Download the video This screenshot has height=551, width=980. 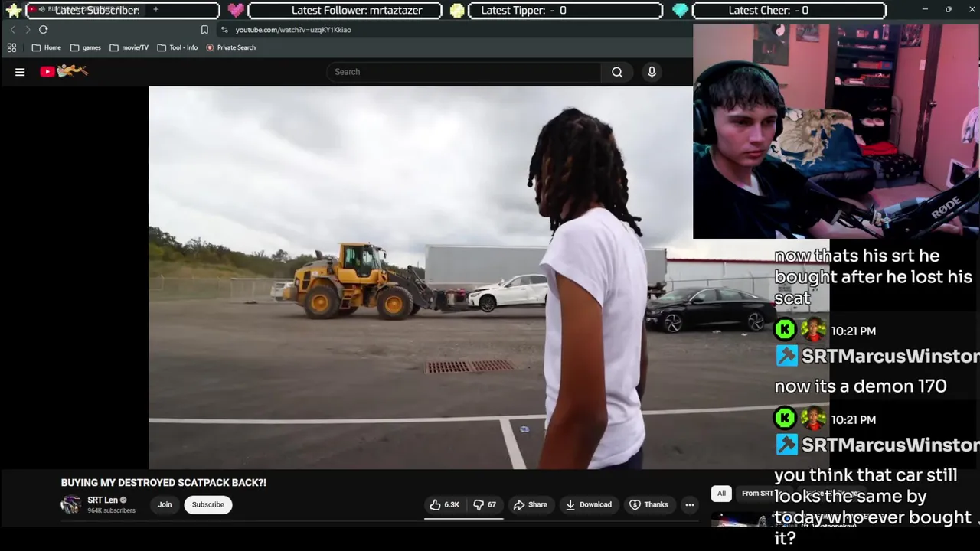click(589, 504)
